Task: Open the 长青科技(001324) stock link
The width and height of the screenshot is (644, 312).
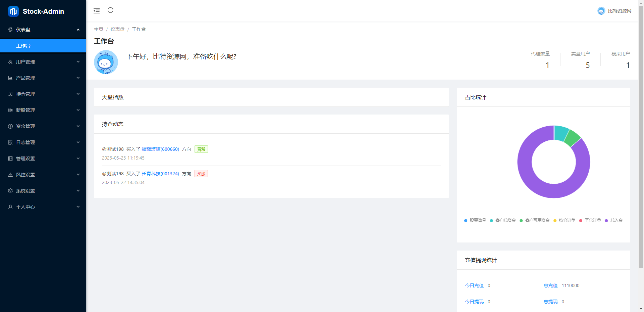Action: coord(160,174)
